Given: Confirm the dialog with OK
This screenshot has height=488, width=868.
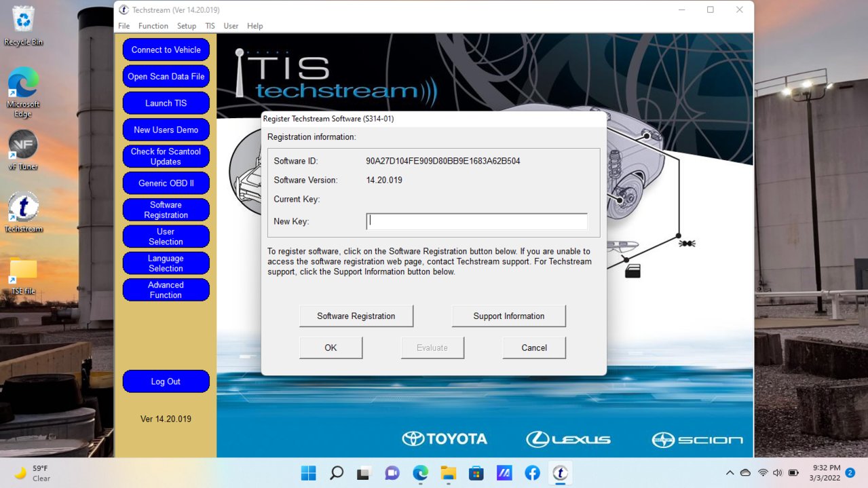Looking at the screenshot, I should [x=331, y=348].
